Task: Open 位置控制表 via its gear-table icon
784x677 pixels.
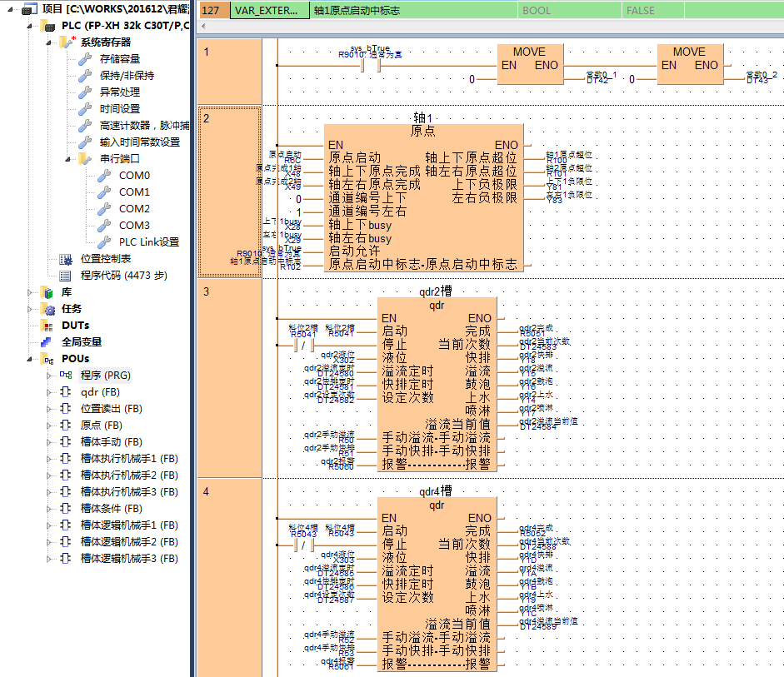Action: tap(66, 259)
